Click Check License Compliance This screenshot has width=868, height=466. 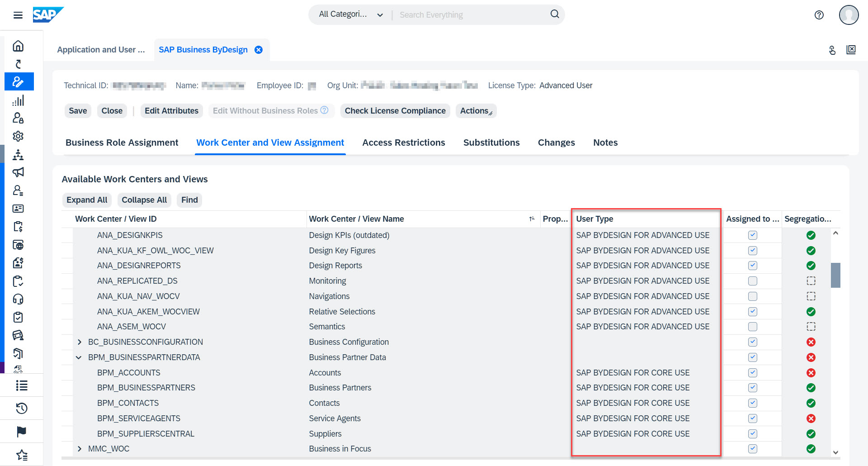click(395, 111)
